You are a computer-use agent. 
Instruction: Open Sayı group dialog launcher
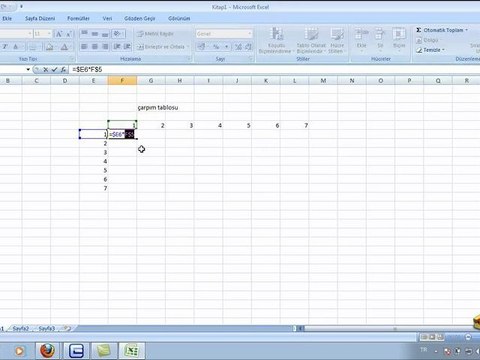coord(251,59)
